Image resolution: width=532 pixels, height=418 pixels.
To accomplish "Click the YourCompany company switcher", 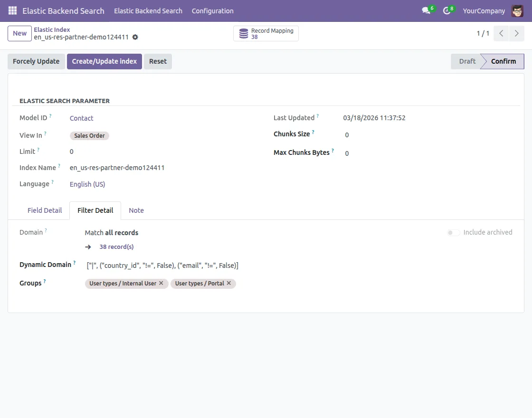I will click(484, 11).
